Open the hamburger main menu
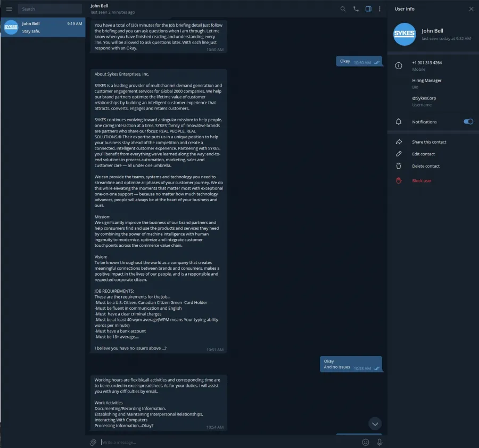Screen dimensions: 479x448 point(9,9)
